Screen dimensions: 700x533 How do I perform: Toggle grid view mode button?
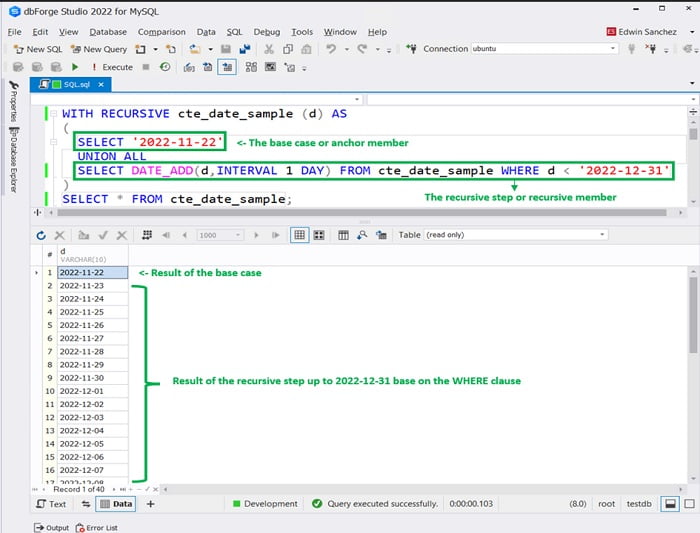(298, 235)
